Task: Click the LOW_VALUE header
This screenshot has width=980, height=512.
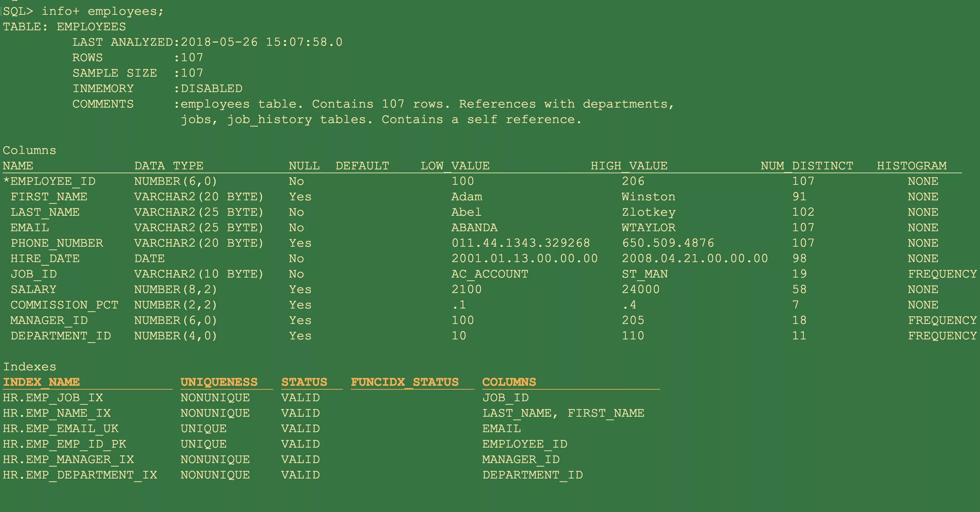Action: [x=455, y=166]
